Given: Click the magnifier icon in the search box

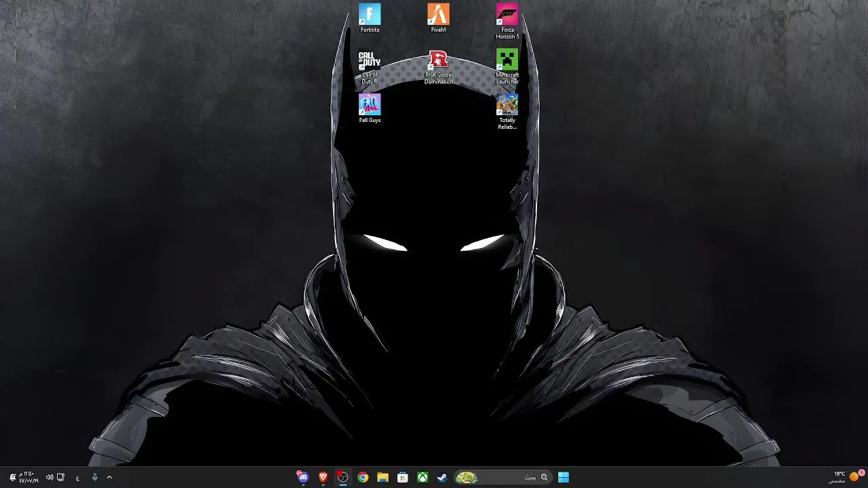Looking at the screenshot, I should (544, 477).
